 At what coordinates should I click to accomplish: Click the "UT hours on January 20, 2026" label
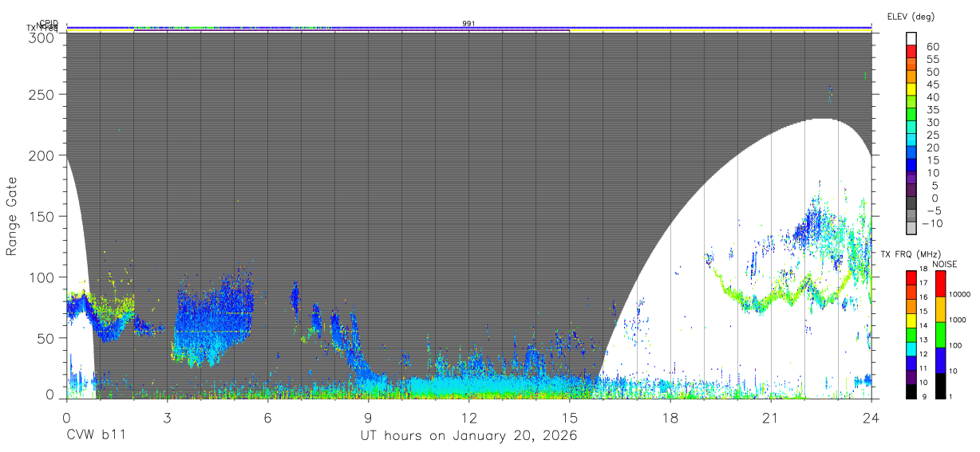click(x=468, y=436)
